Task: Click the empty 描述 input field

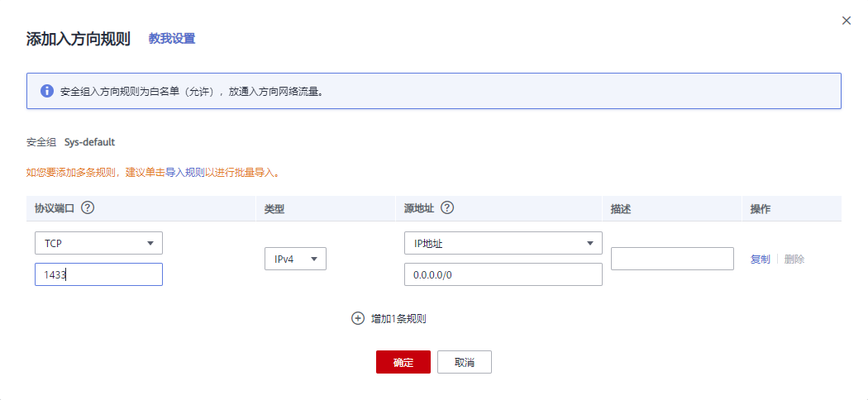Action: (x=672, y=259)
